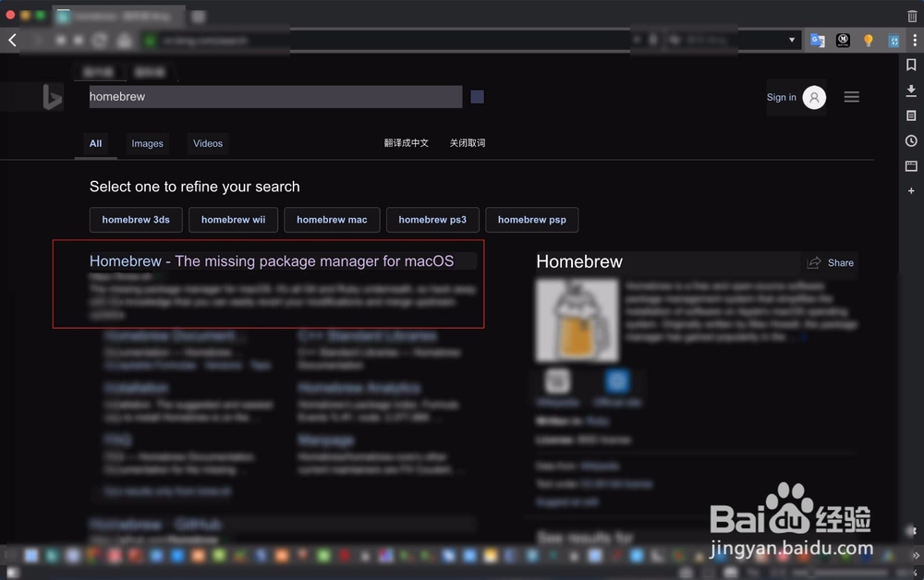The image size is (924, 580).
Task: Click the Share arrow icon
Action: (814, 262)
